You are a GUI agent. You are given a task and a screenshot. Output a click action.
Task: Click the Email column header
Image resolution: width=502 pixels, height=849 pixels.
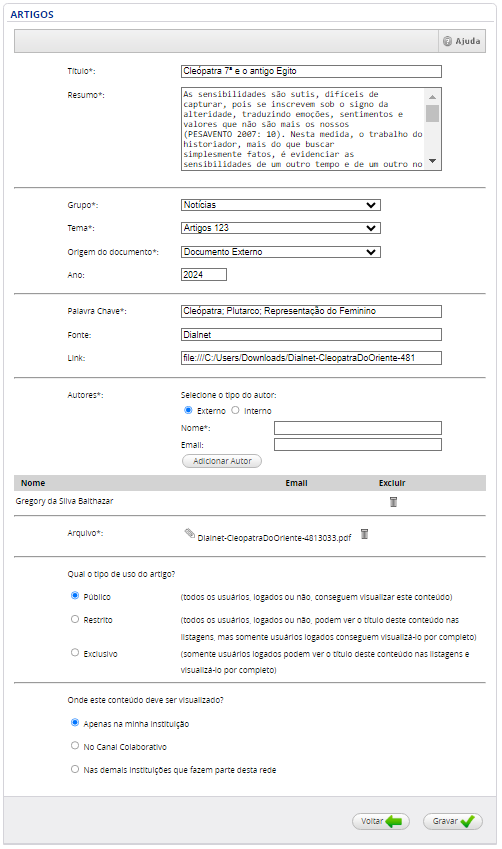[296, 483]
